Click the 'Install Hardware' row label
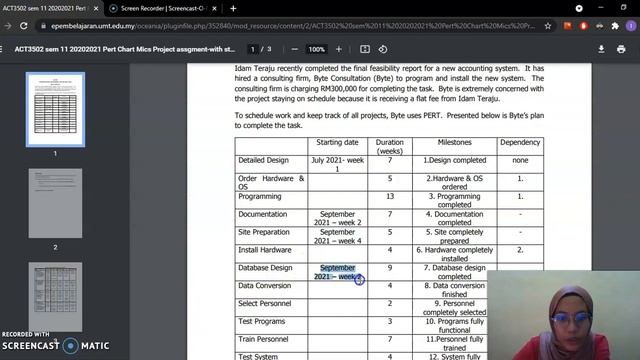This screenshot has width=640, height=360. pos(264,250)
